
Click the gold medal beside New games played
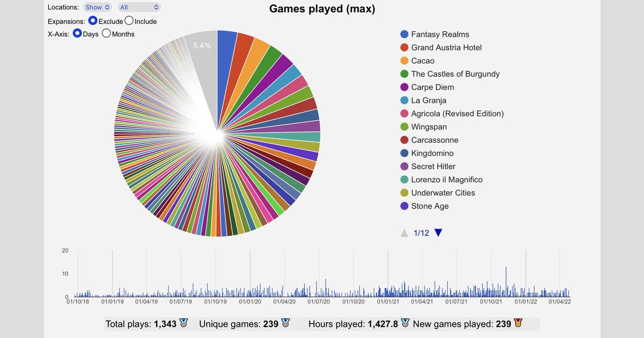click(518, 323)
